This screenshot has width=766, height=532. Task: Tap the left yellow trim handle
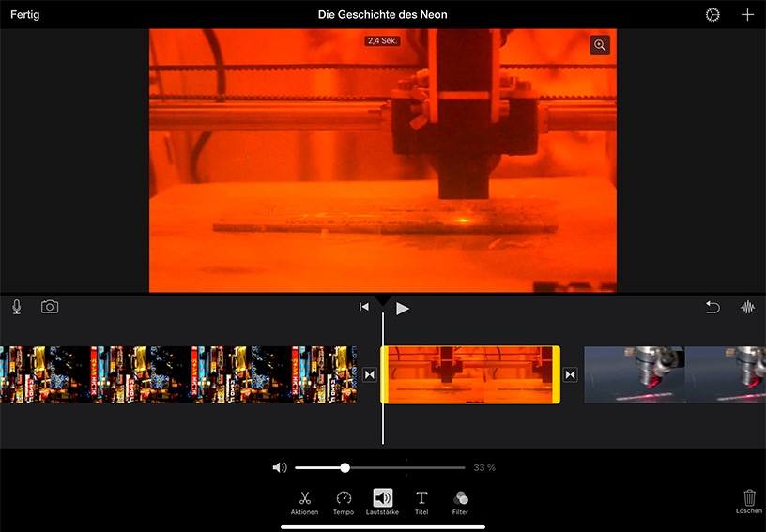384,374
